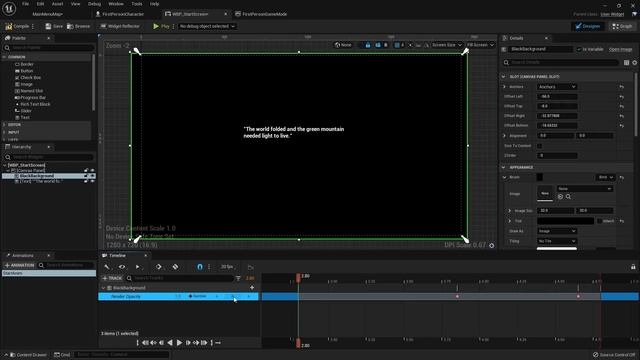Click the Search Palette field
The width and height of the screenshot is (640, 360).
click(x=48, y=48)
